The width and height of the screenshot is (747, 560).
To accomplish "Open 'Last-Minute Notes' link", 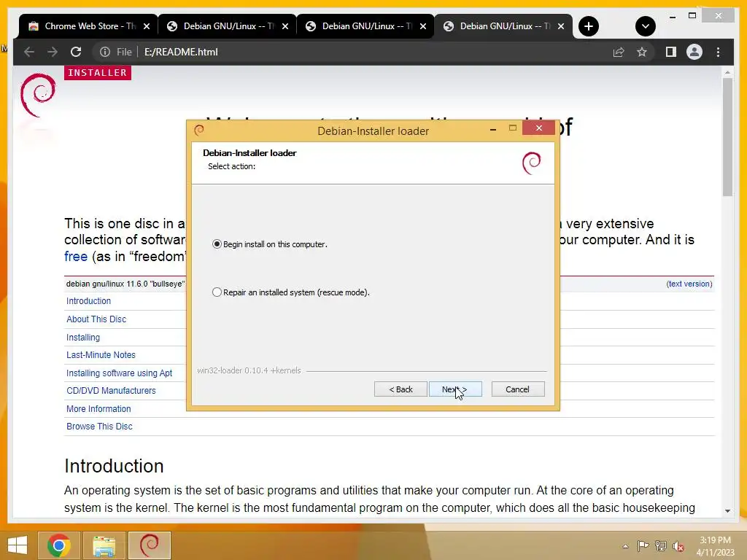I will tap(101, 355).
